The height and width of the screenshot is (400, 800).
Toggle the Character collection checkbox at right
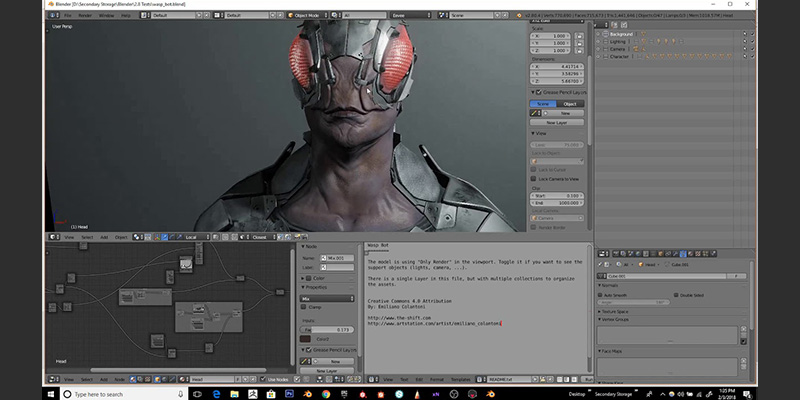coord(752,57)
